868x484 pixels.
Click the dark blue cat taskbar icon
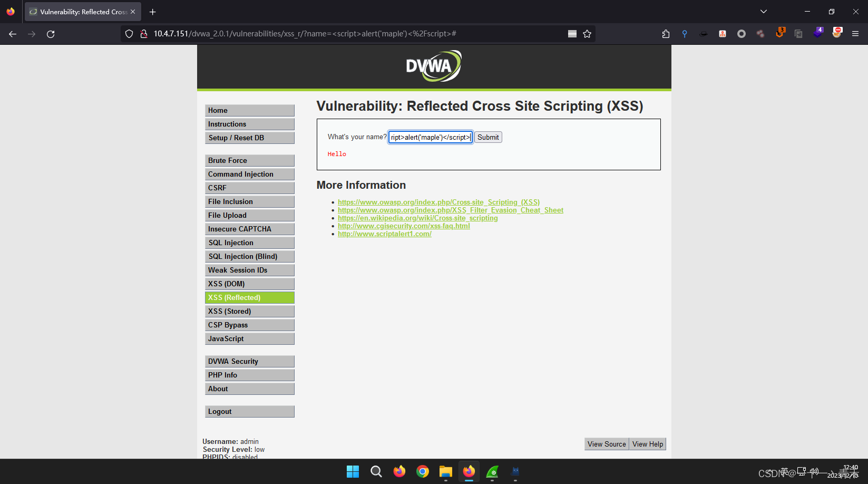click(515, 471)
